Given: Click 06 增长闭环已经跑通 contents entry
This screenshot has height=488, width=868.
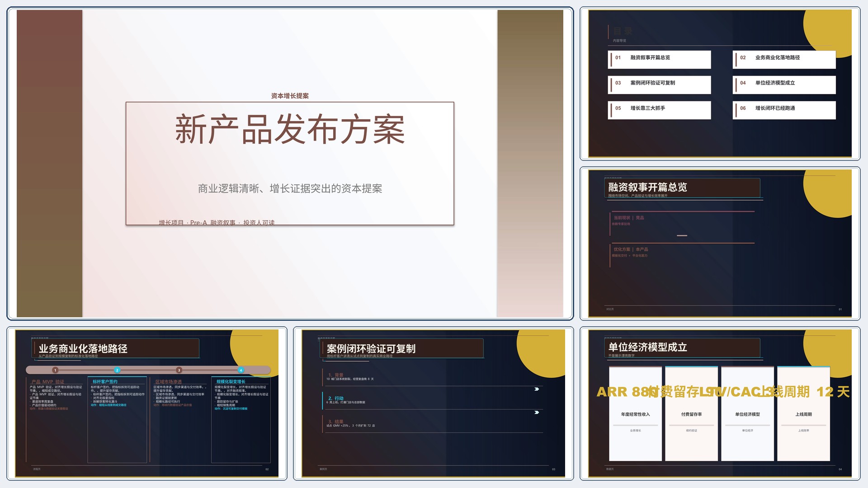Looking at the screenshot, I should 784,110.
